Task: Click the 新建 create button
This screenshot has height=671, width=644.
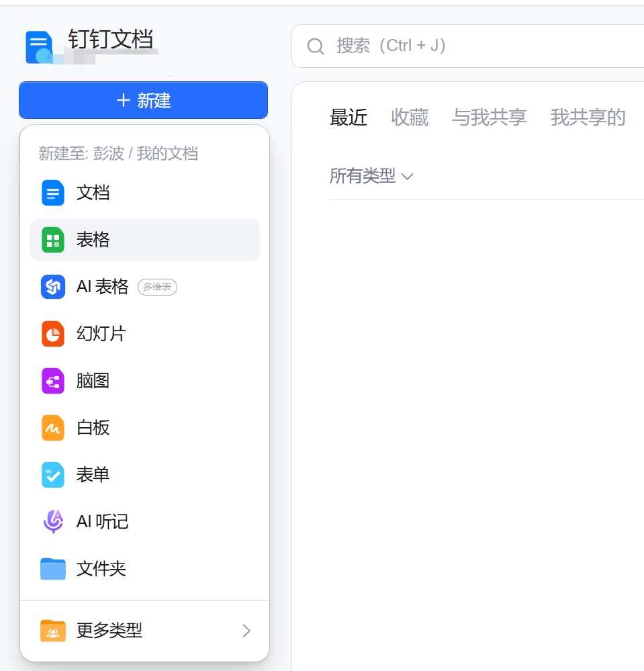Action: (143, 100)
